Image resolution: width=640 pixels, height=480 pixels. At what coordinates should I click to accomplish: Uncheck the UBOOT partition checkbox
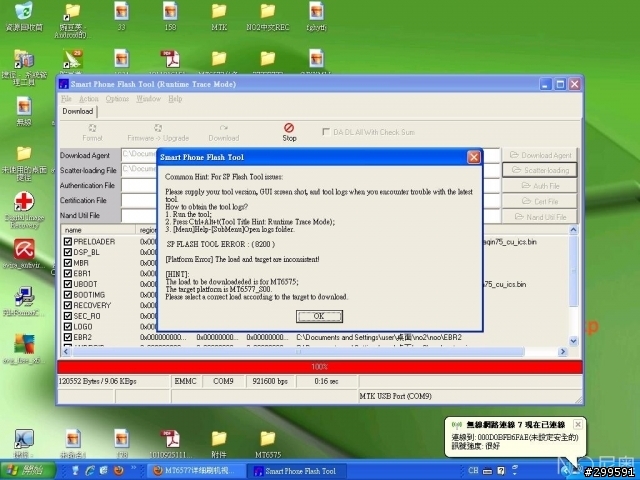68,284
